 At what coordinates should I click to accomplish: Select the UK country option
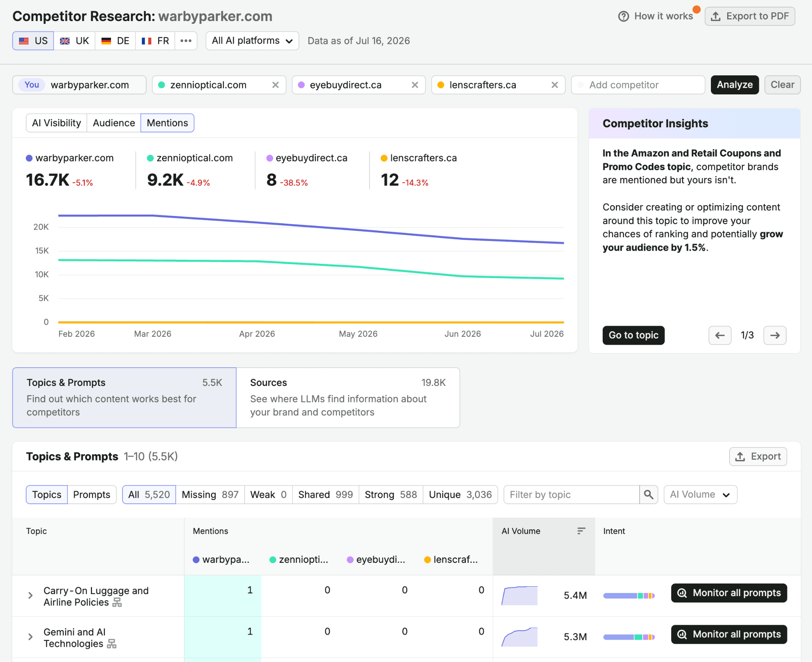pyautogui.click(x=75, y=41)
